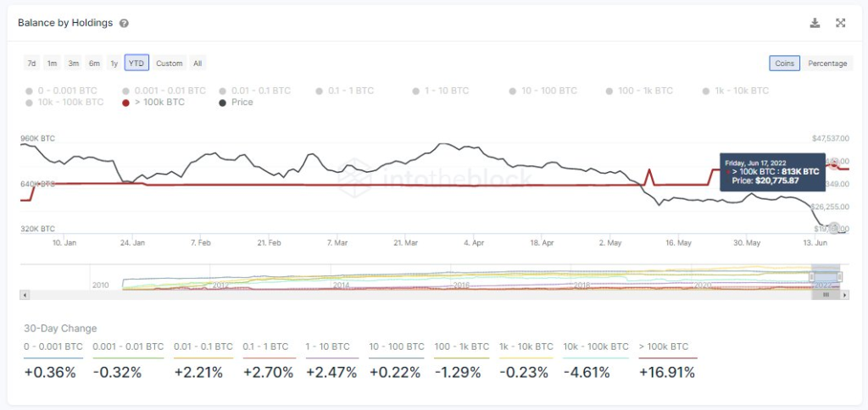
Task: Select the 3m time range
Action: click(73, 63)
